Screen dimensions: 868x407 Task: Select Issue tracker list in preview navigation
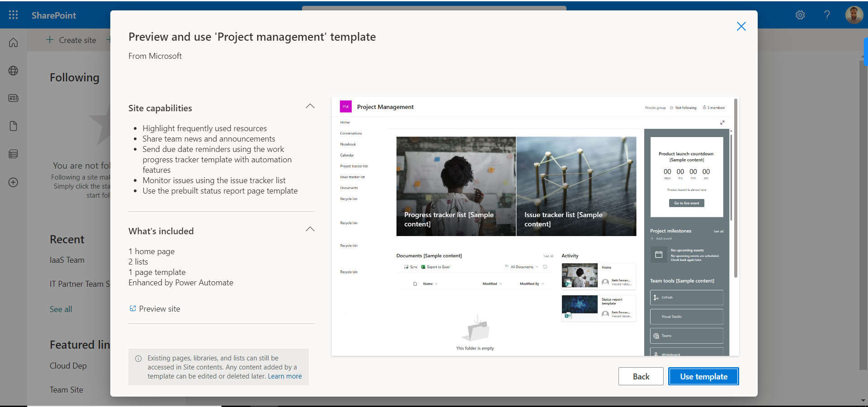[353, 177]
